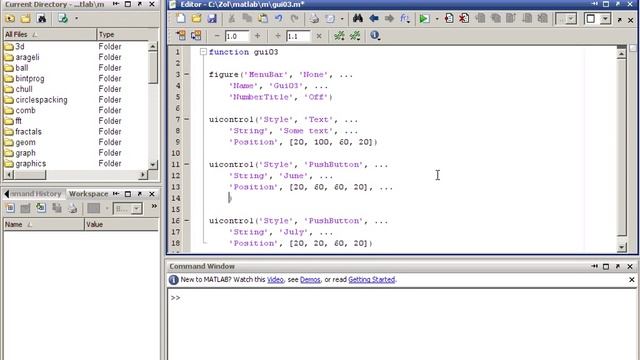Find files with the Current Directory binoculars
Viewport: 640px width, 360px height.
[41, 18]
